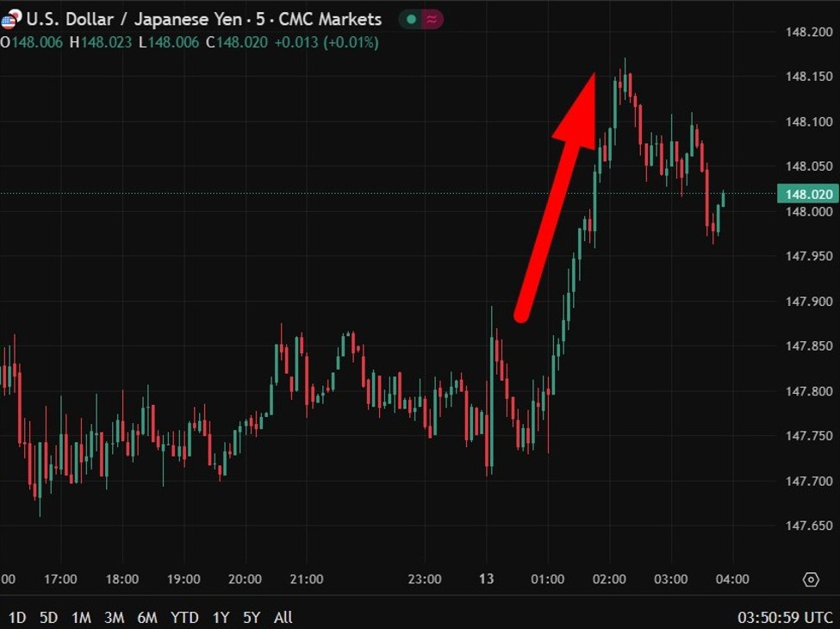
Task: Click the 13 date marker on time axis
Action: (487, 579)
